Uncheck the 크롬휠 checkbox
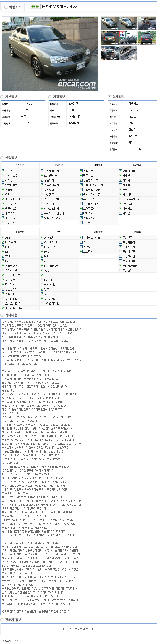This screenshot has height=644, width=158. (x=3, y=190)
